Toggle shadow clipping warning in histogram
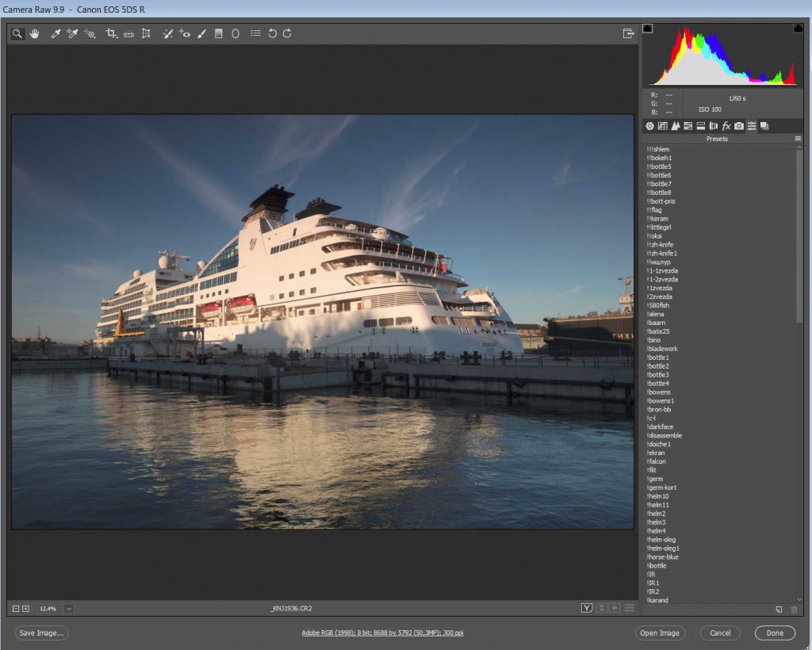This screenshot has height=650, width=812. click(x=647, y=29)
